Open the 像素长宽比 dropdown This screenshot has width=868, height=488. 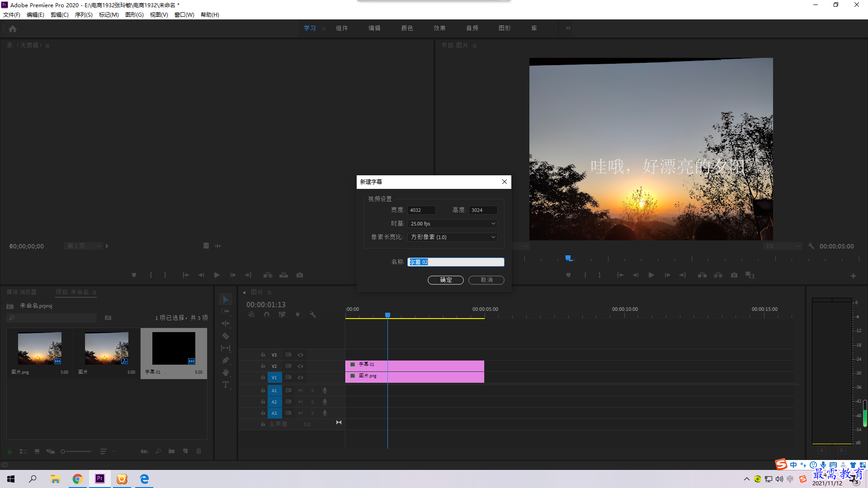coord(453,237)
